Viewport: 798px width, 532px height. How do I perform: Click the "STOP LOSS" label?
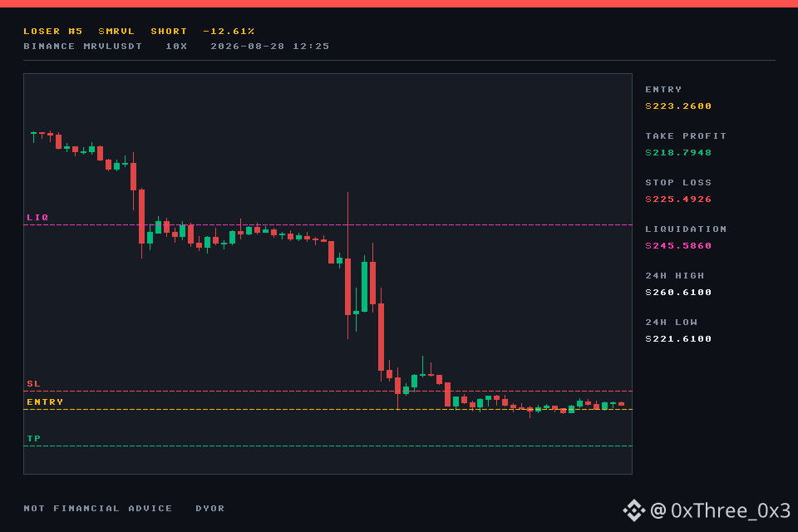point(678,182)
